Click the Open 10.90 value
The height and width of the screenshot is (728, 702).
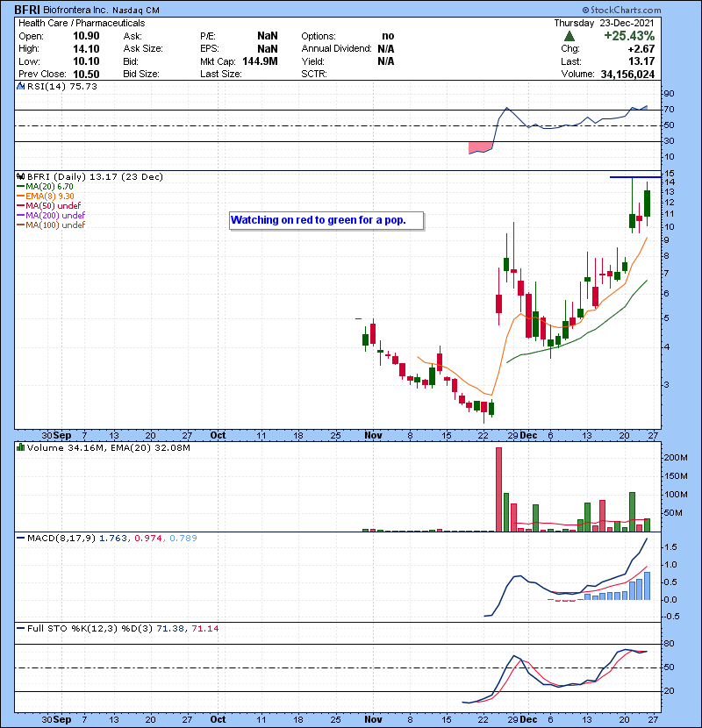tap(86, 36)
